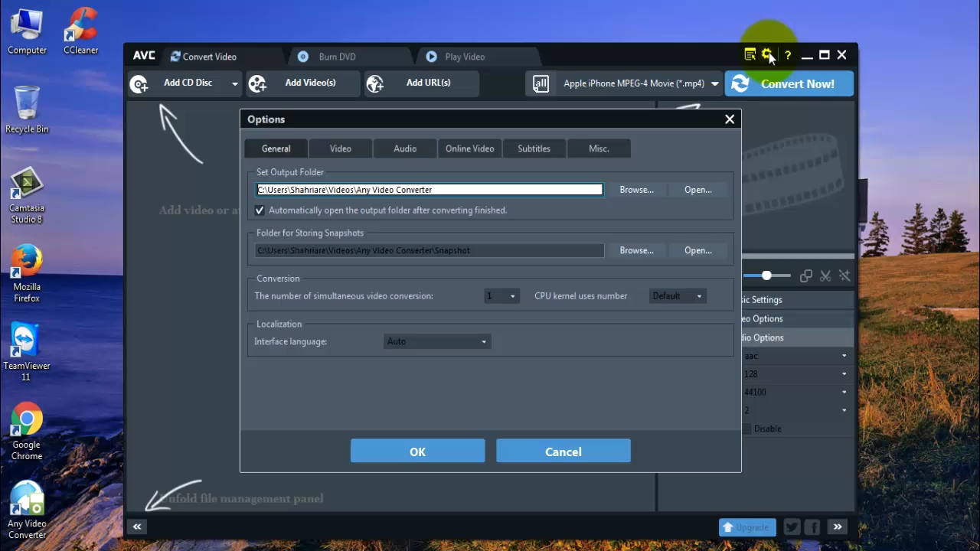This screenshot has height=551, width=980.
Task: Click the scissors clip icon in preview panel
Action: (x=825, y=275)
